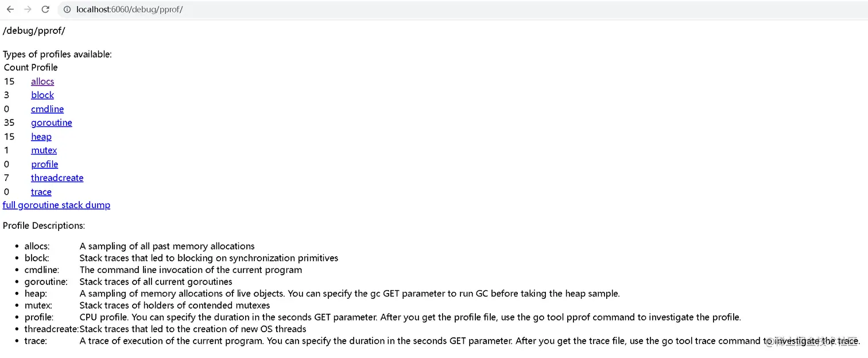The height and width of the screenshot is (358, 868).
Task: Click the heap description text in list
Action: (349, 294)
